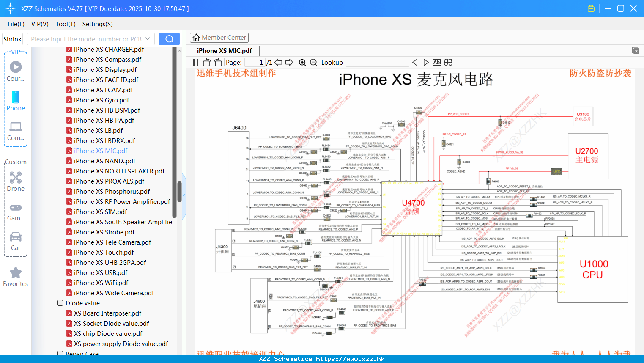Open iPhone XS NORTH SPEAKER.pdf
The width and height of the screenshot is (644, 363).
coord(119,171)
